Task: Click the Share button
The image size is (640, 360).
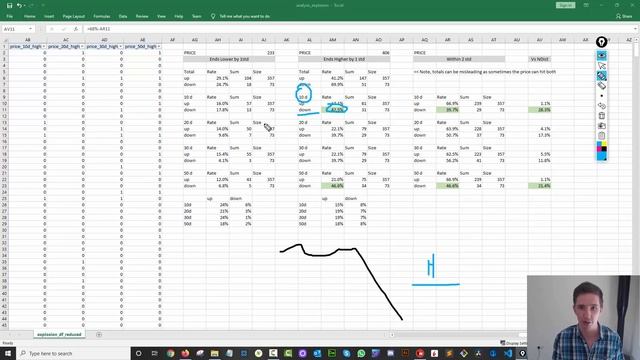Action: coord(624,16)
